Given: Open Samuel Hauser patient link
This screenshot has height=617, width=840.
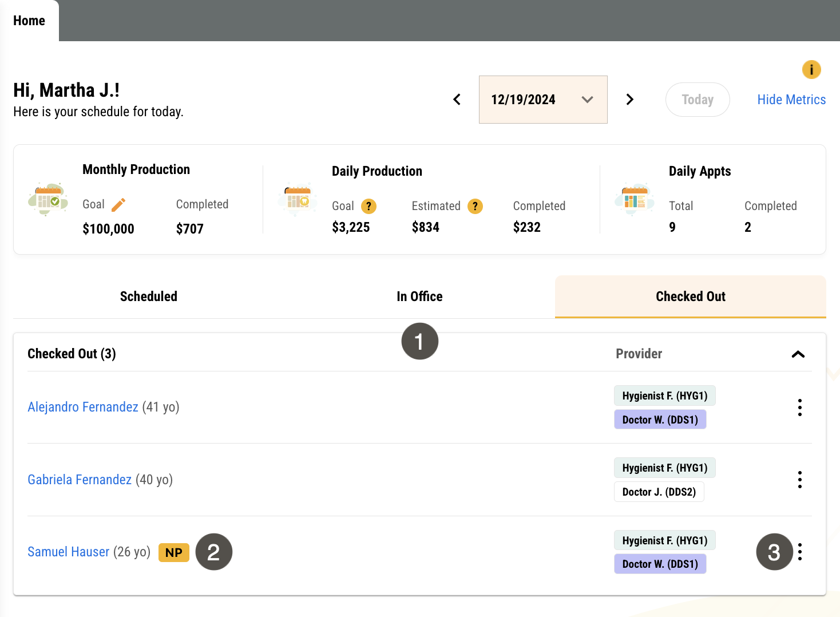Looking at the screenshot, I should click(x=69, y=552).
